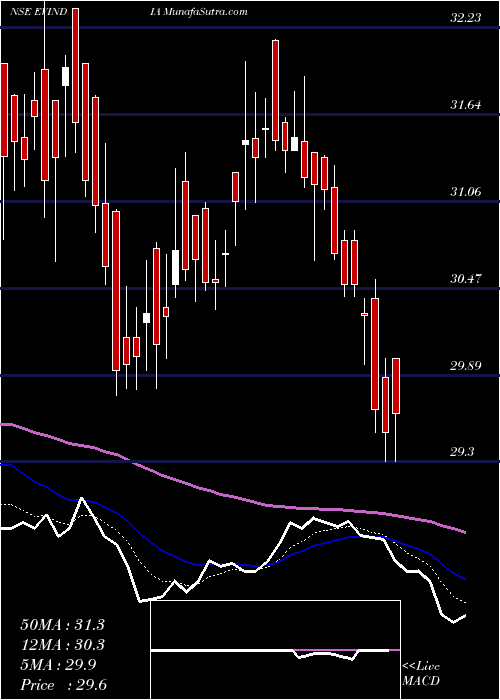Click the 30.47 price axis label
Image resolution: width=500 pixels, height=700 pixels.
coord(466,279)
